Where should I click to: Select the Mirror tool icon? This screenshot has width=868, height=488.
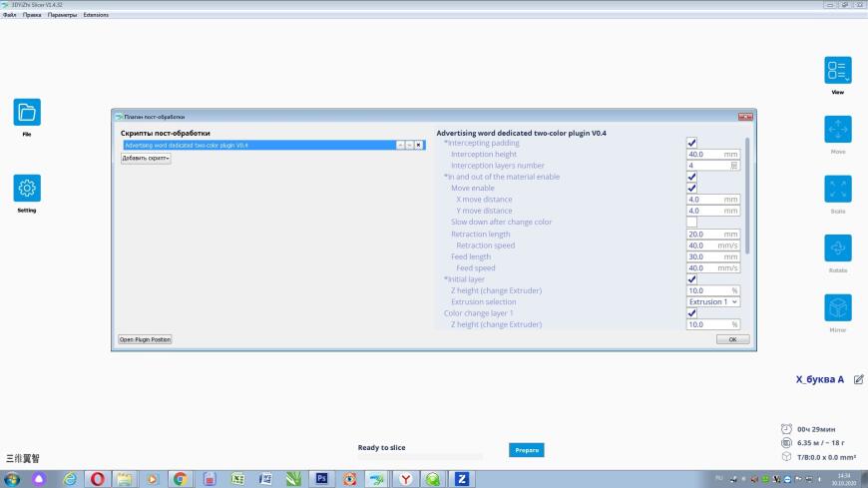coord(837,307)
